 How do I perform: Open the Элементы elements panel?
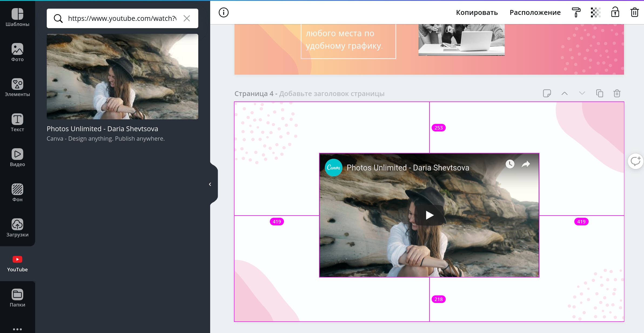[17, 87]
